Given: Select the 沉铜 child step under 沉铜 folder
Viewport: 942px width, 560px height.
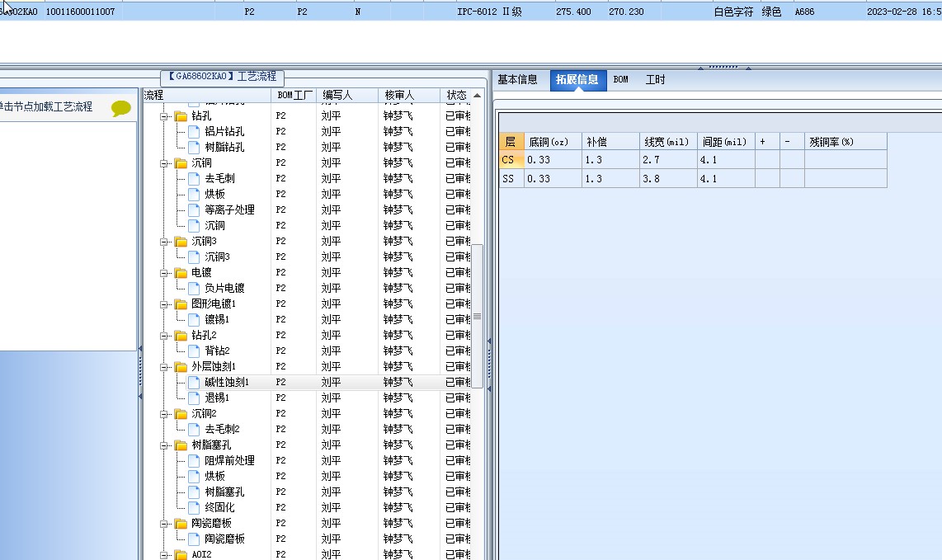Looking at the screenshot, I should click(x=214, y=225).
